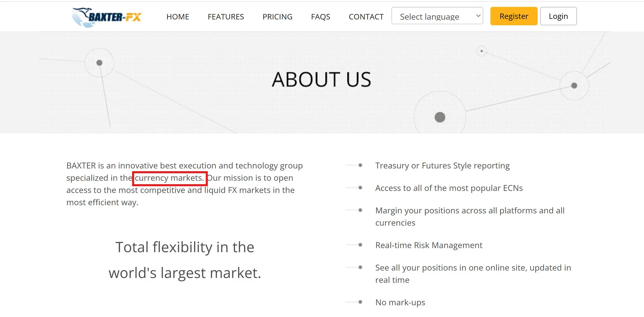644x317 pixels.
Task: Click bullet icon beside No mark-ups
Action: pyautogui.click(x=360, y=302)
